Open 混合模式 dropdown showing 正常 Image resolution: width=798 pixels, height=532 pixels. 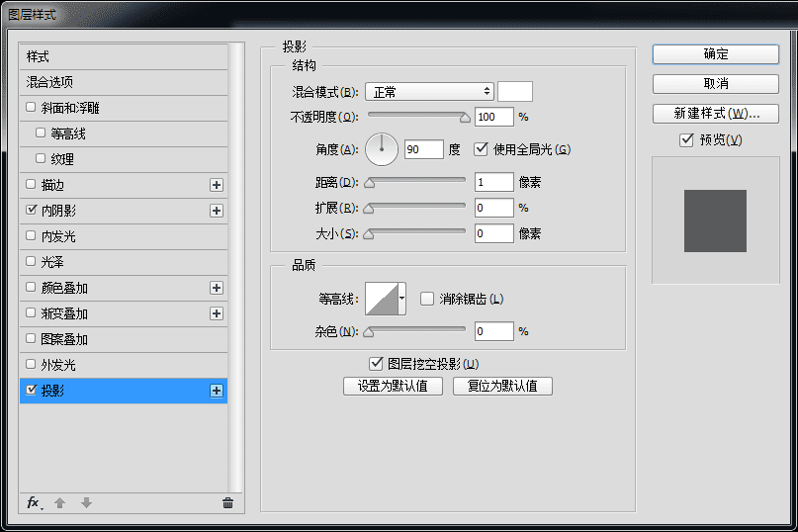[x=429, y=92]
